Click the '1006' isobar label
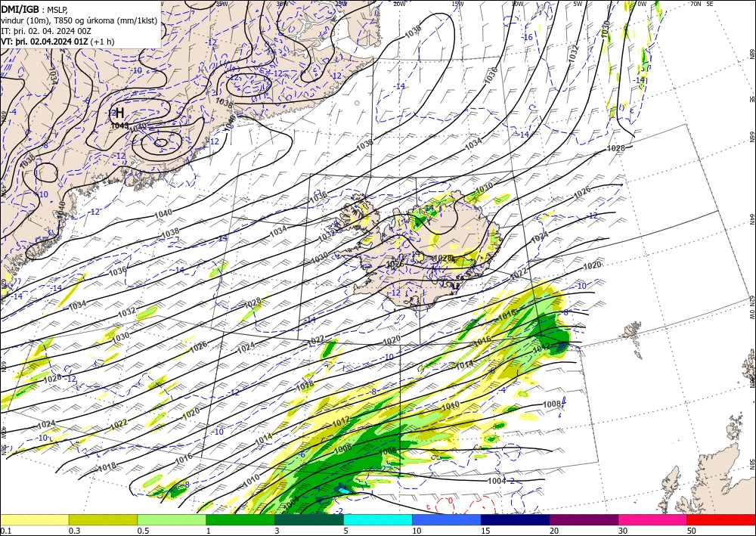The width and height of the screenshot is (756, 536). (x=388, y=451)
